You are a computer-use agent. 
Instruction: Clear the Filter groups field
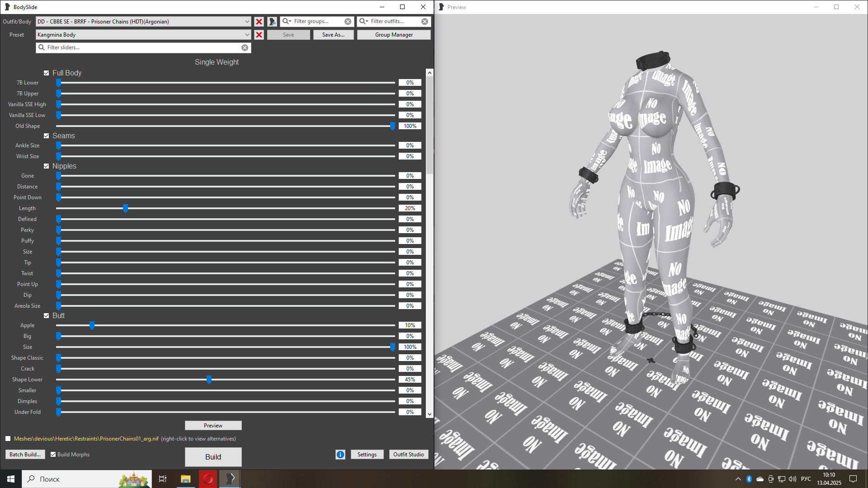[x=348, y=22]
